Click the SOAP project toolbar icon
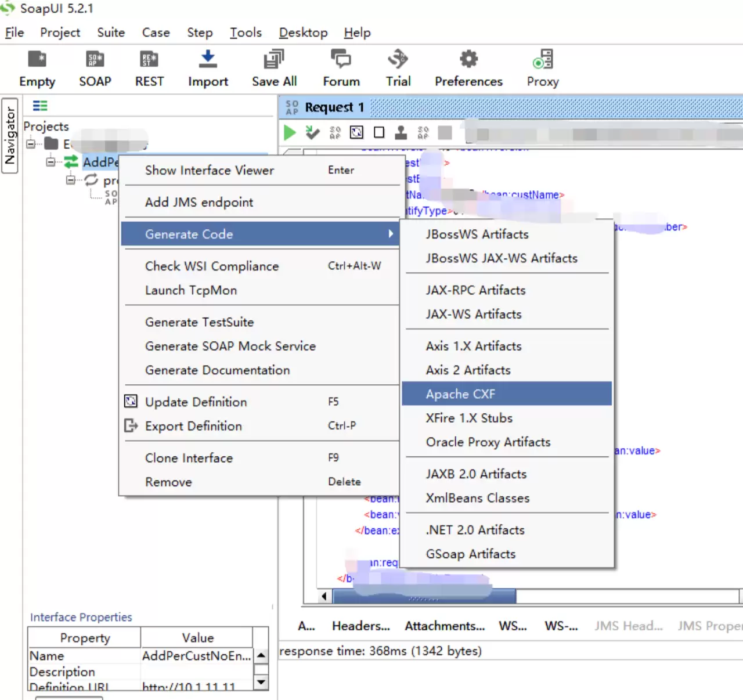743x700 pixels. [95, 59]
